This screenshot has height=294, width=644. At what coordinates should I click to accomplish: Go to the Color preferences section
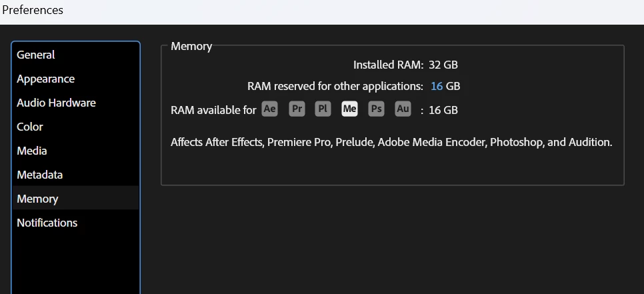tap(30, 127)
